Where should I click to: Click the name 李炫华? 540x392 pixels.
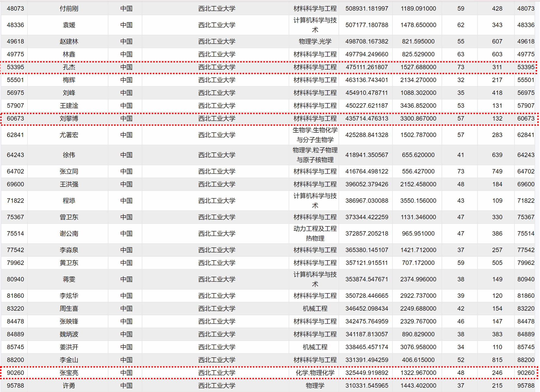pyautogui.click(x=69, y=296)
